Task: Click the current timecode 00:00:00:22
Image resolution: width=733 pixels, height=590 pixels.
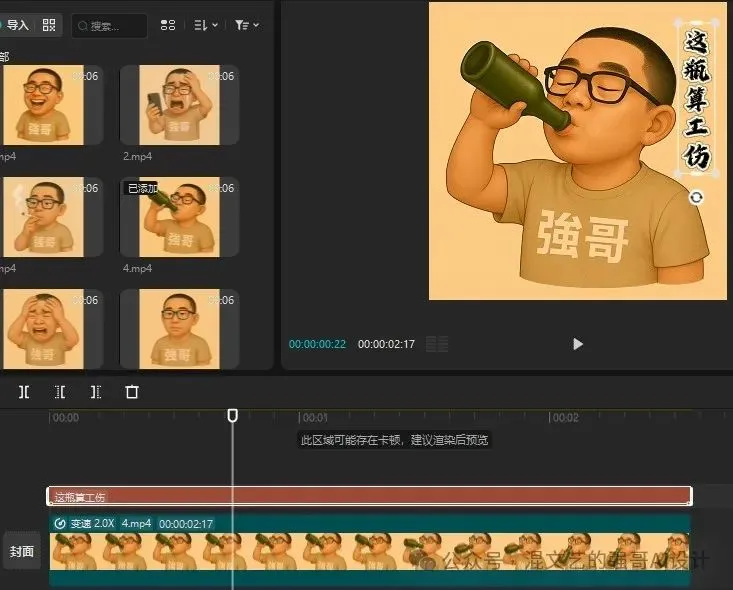Action: [317, 344]
